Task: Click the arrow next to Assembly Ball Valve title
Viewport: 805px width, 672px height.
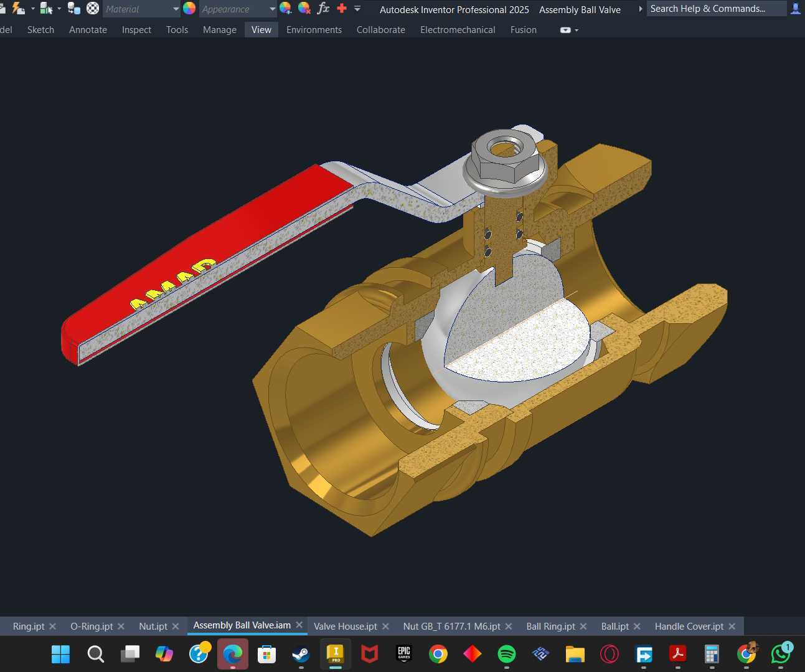Action: coord(640,9)
